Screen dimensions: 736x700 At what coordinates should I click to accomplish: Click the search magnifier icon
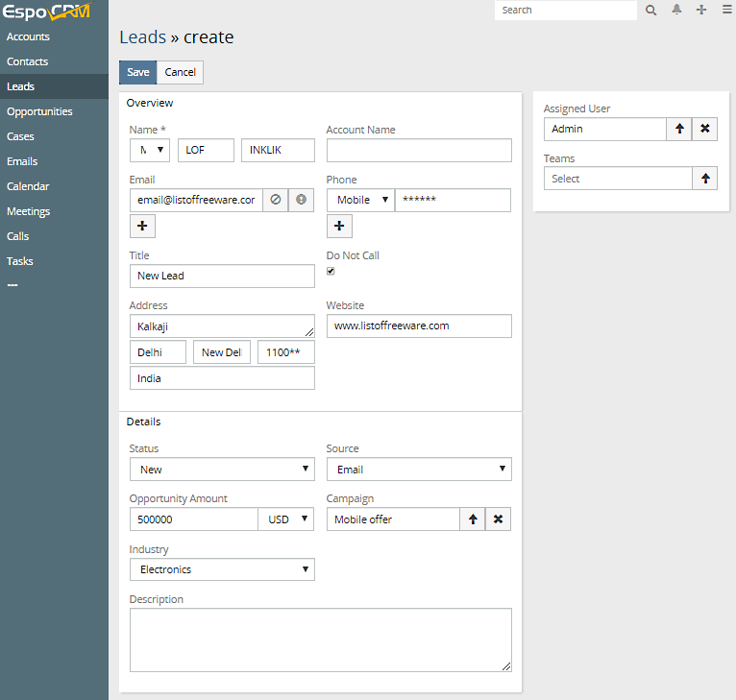coord(650,10)
